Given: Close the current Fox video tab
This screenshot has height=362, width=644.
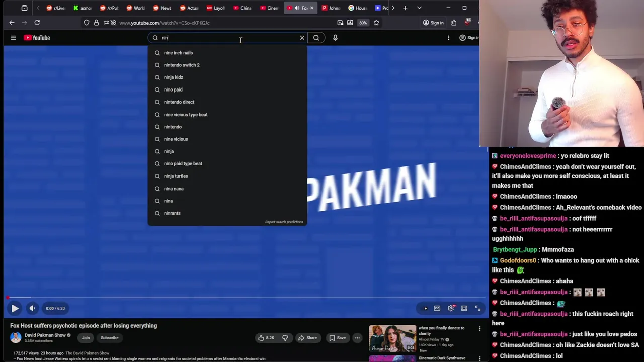Looking at the screenshot, I should click(311, 8).
